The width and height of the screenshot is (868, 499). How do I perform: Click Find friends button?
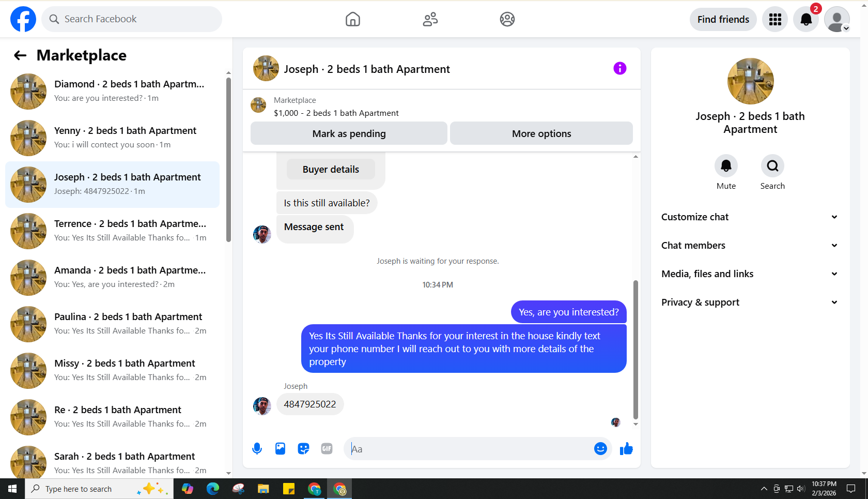point(723,19)
